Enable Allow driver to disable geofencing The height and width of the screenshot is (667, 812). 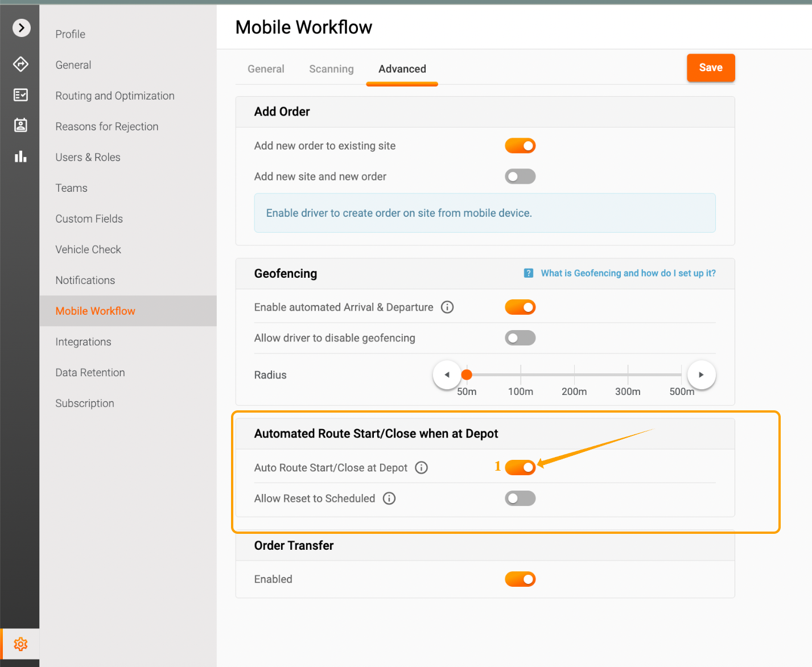520,338
